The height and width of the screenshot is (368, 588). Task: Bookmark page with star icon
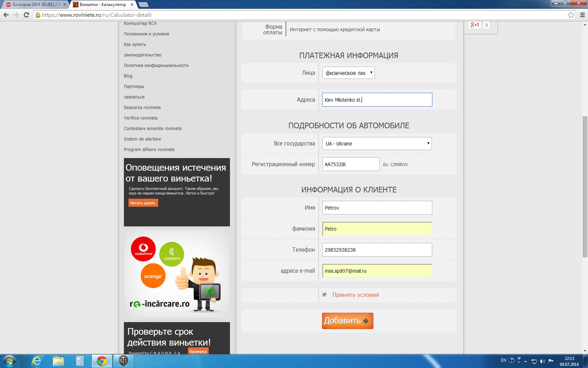571,15
